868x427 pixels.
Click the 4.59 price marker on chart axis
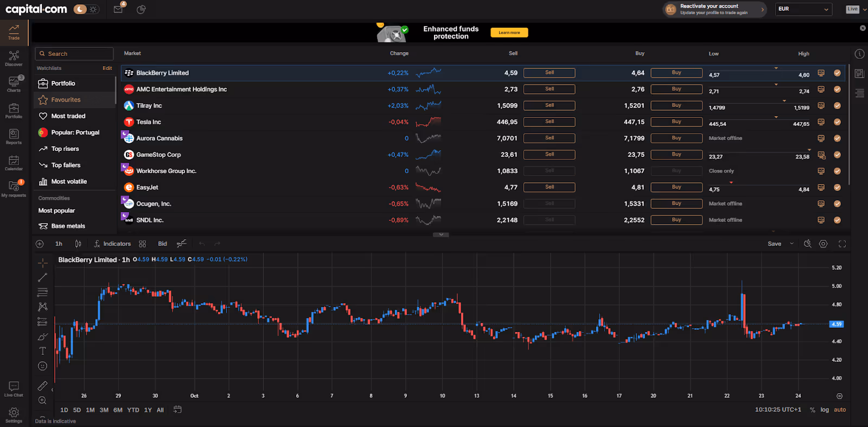tap(836, 324)
